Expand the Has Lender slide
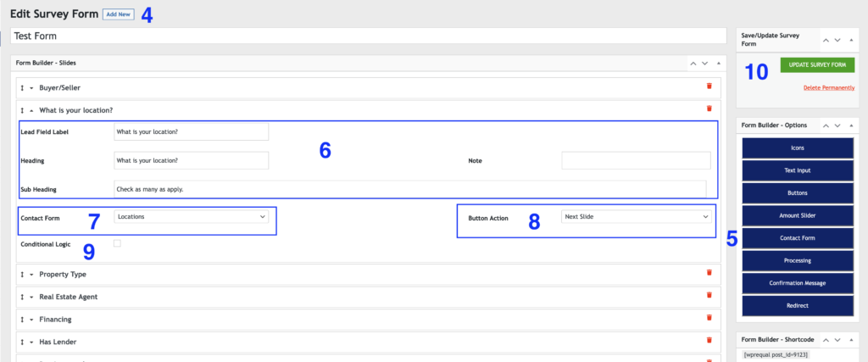This screenshot has height=362, width=868. 31,343
